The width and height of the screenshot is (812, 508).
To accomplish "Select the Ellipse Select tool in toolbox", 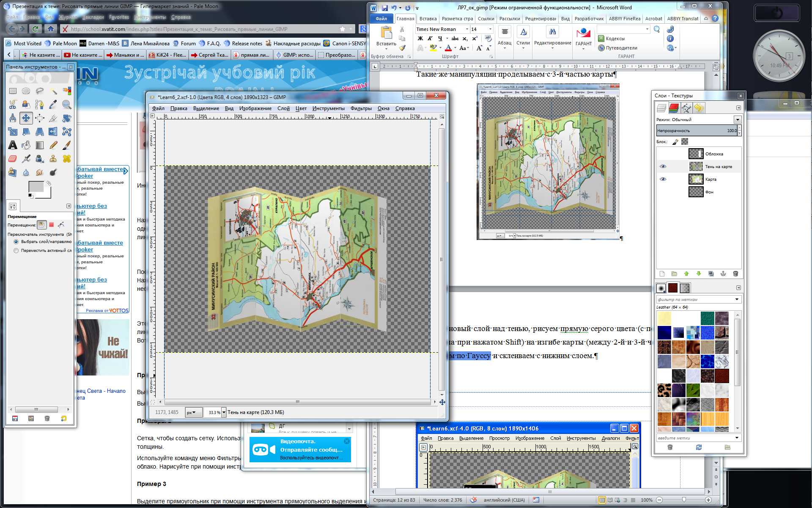I will tap(26, 91).
